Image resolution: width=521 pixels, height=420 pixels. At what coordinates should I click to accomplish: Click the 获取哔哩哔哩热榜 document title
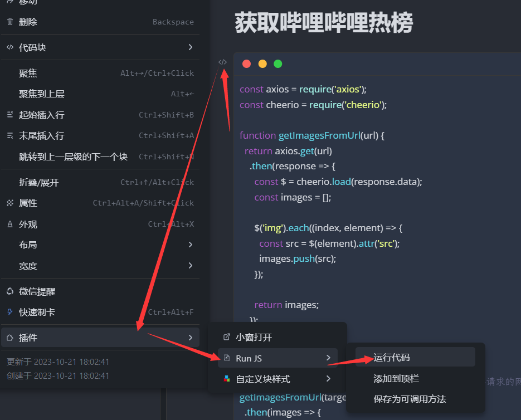click(x=324, y=23)
